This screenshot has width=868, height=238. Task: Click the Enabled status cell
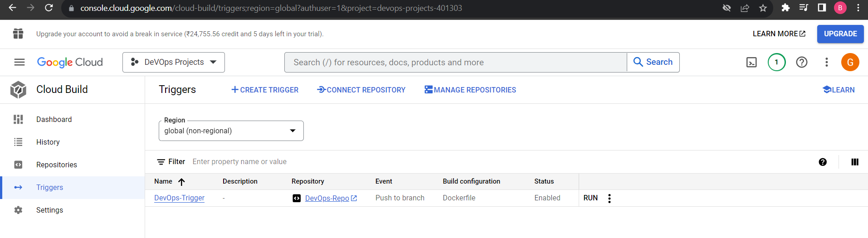tap(547, 198)
